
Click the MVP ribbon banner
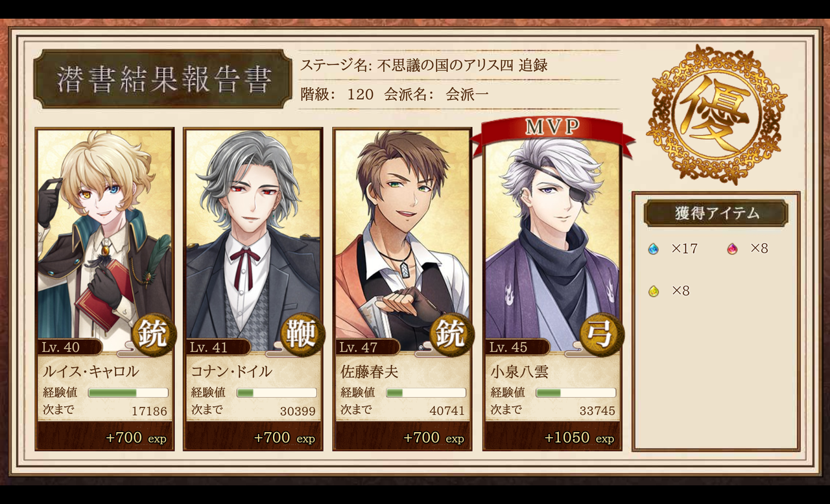pyautogui.click(x=552, y=132)
